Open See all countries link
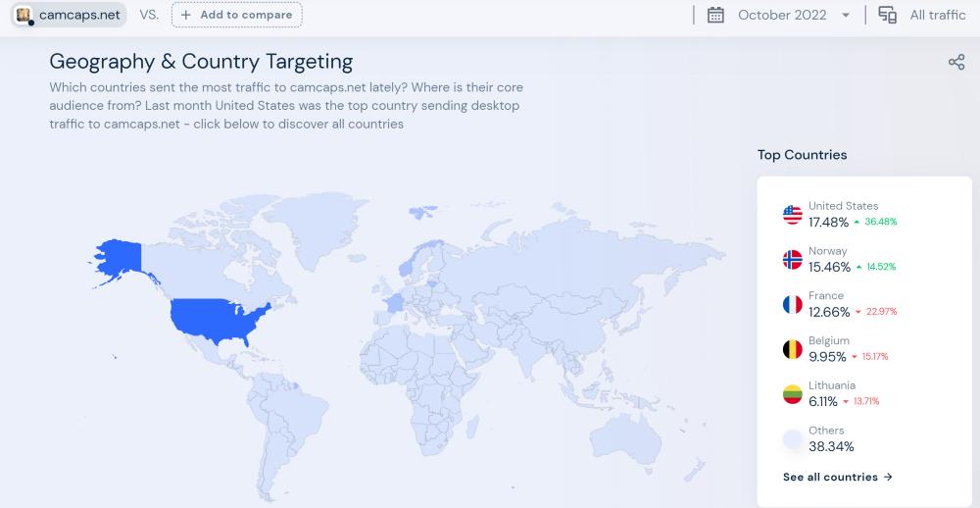This screenshot has height=508, width=980. click(x=838, y=477)
